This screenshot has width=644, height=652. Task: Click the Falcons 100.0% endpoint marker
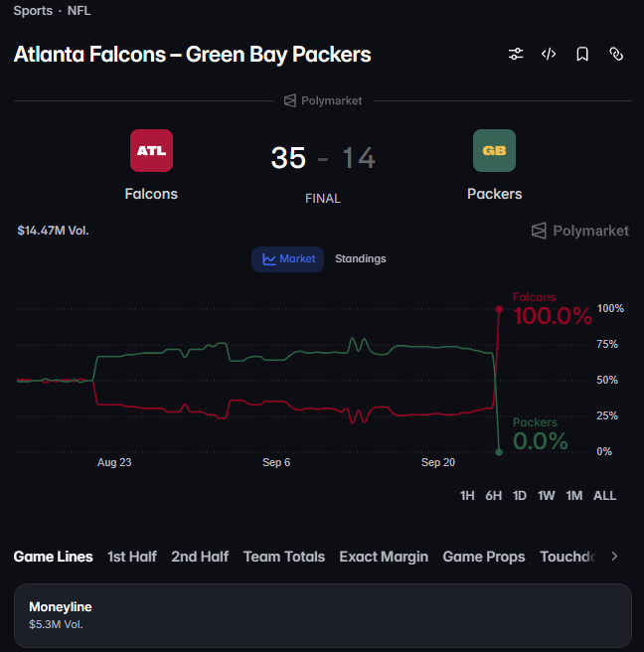point(499,309)
